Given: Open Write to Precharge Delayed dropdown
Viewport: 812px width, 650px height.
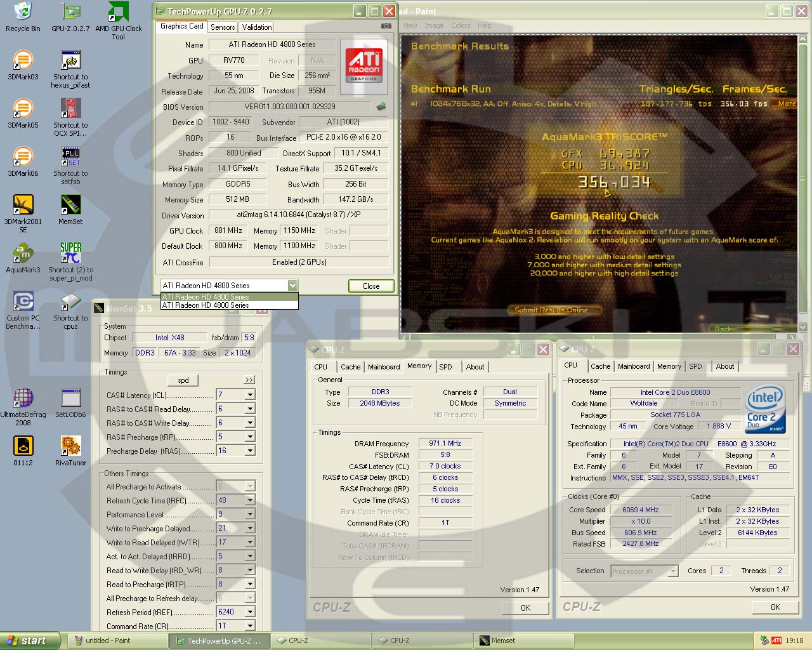Looking at the screenshot, I should coord(250,528).
